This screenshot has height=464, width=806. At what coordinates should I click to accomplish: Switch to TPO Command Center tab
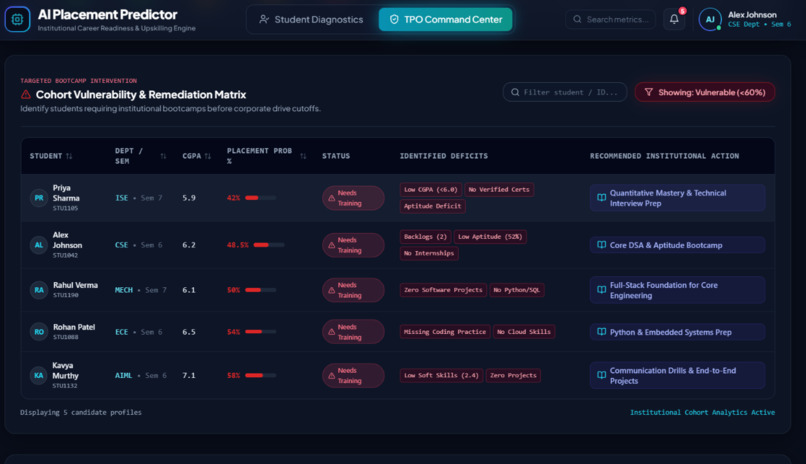click(x=445, y=20)
